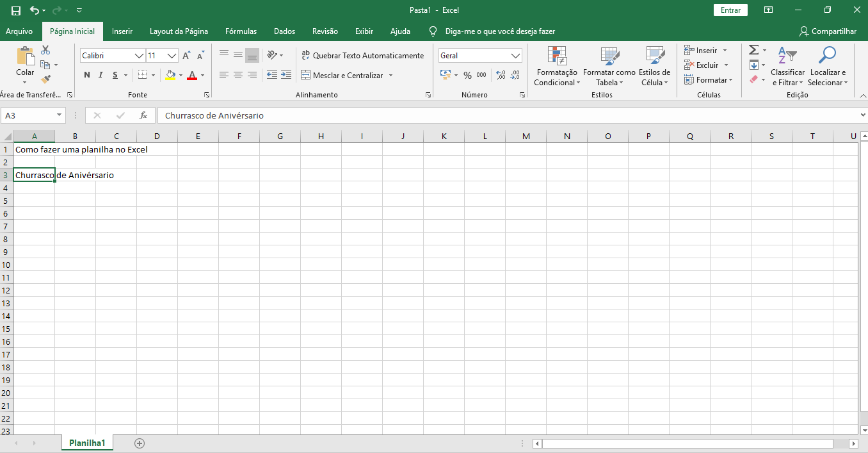This screenshot has height=453, width=868.
Task: Toggle italic (I) formatting
Action: [x=101, y=75]
